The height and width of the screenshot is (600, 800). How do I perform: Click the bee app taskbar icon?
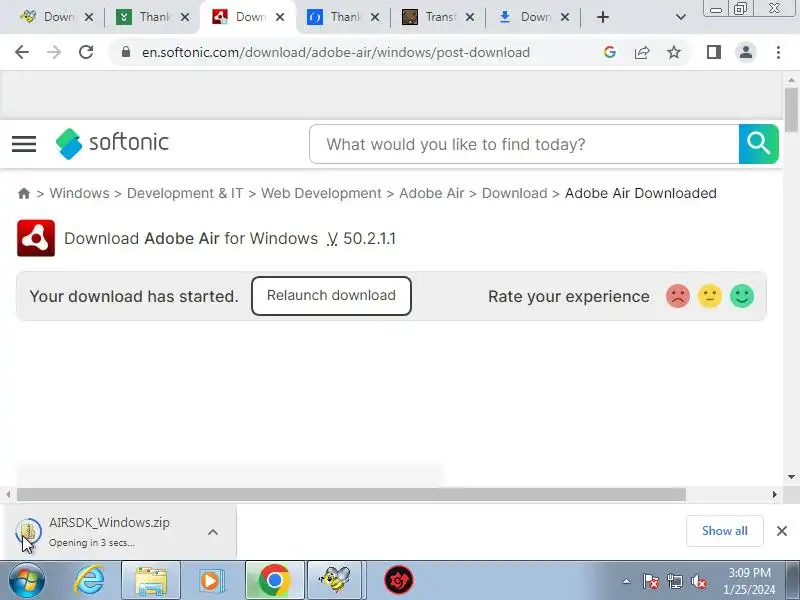[x=335, y=581]
